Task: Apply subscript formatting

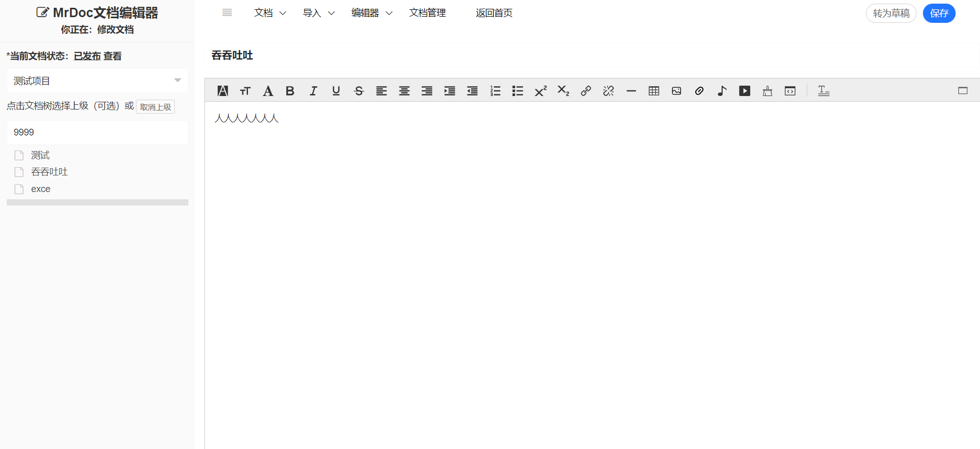Action: 563,91
